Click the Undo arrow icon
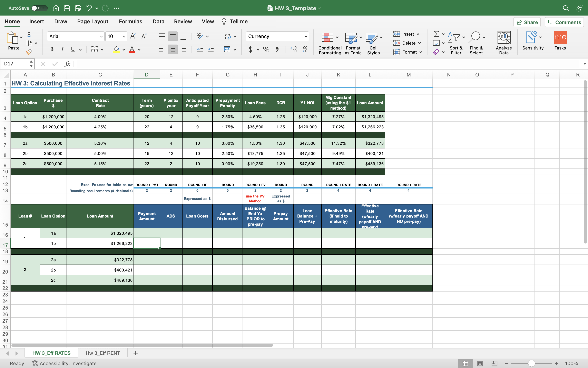Image resolution: width=588 pixels, height=368 pixels. (89, 8)
